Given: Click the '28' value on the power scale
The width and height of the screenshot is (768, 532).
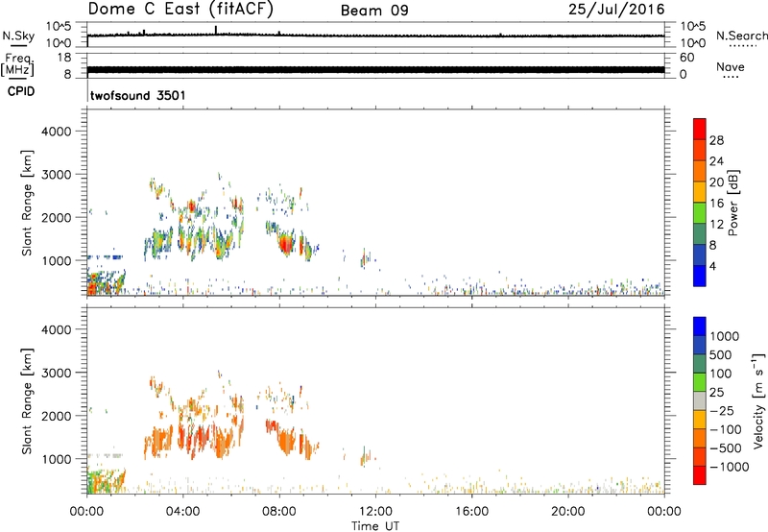Looking at the screenshot, I should pyautogui.click(x=716, y=140).
